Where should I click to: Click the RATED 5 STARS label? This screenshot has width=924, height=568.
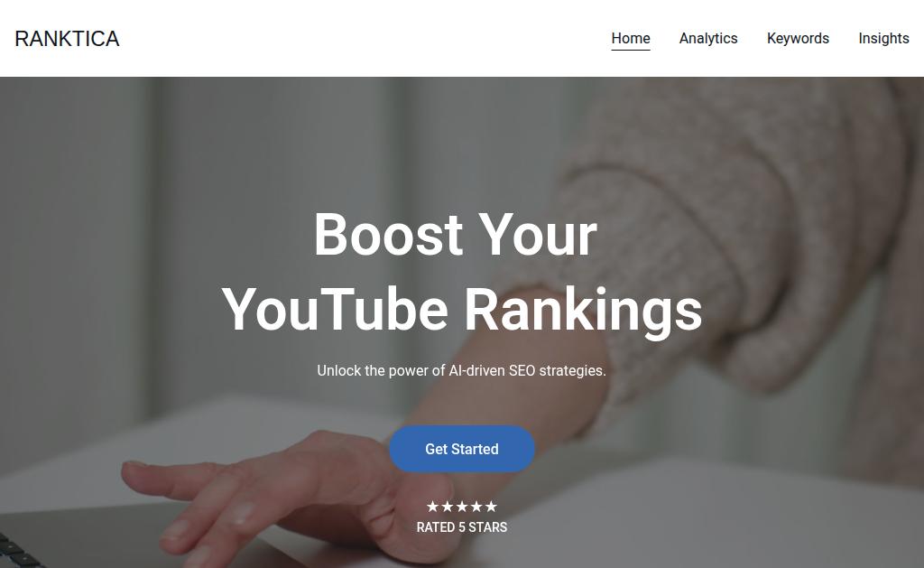coord(462,527)
